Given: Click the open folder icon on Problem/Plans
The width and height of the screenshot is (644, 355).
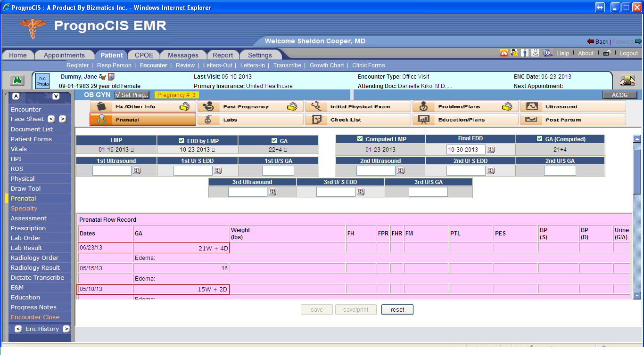Looking at the screenshot, I should point(507,106).
